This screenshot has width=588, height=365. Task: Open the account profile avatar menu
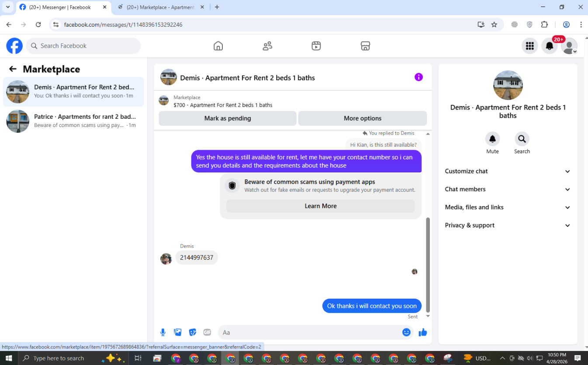click(x=569, y=46)
